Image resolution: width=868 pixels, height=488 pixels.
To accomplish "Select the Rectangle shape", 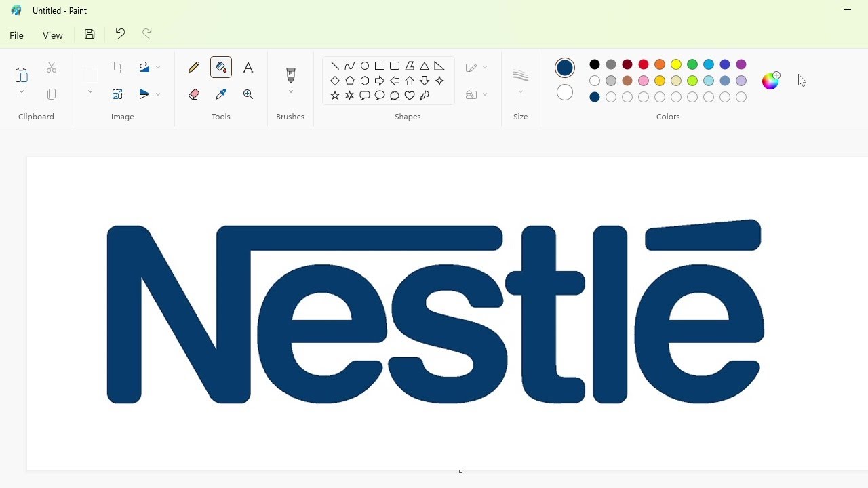I will point(380,66).
